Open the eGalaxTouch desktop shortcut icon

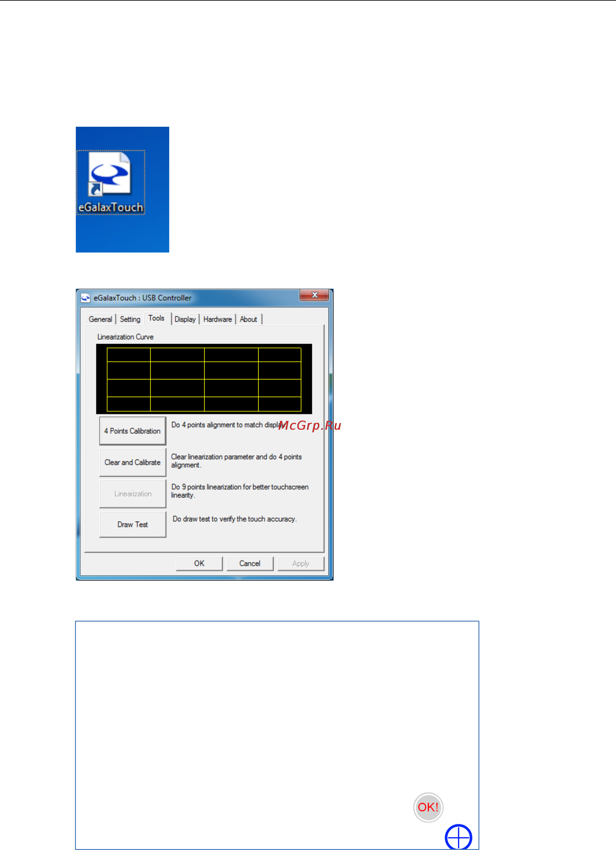tap(111, 183)
